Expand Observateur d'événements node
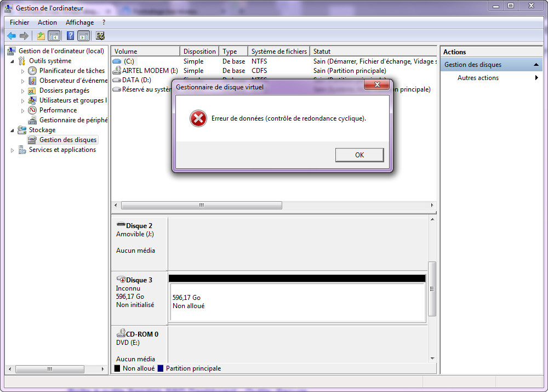 22,81
